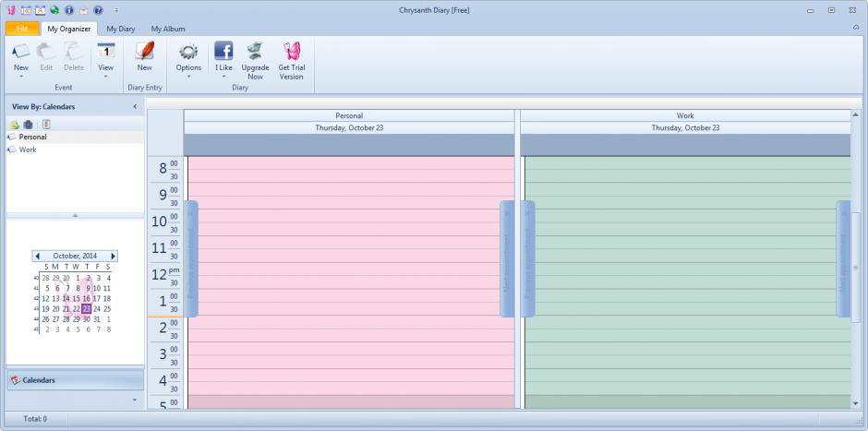Click Previous Appointment tab in the Personal calendar

tap(191, 259)
